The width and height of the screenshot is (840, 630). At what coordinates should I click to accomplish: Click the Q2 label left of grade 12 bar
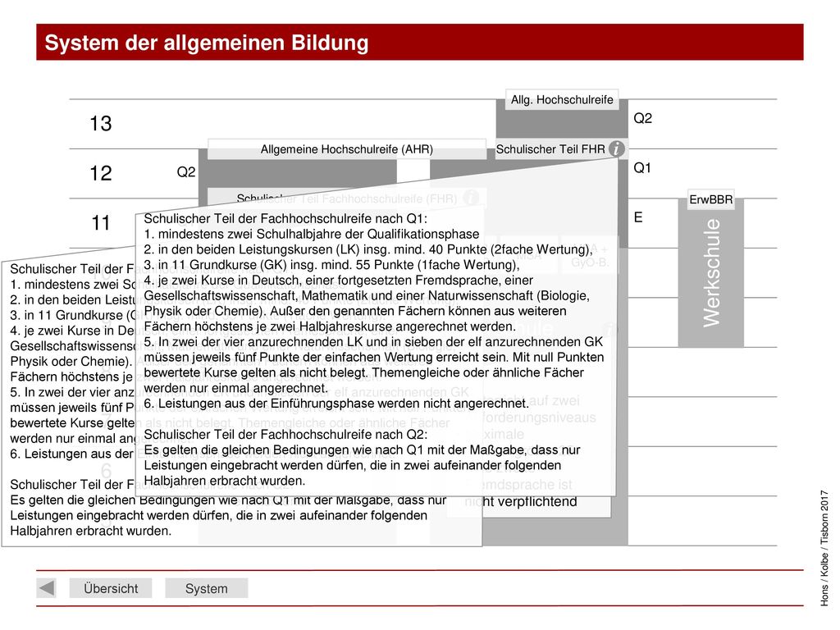coord(186,172)
